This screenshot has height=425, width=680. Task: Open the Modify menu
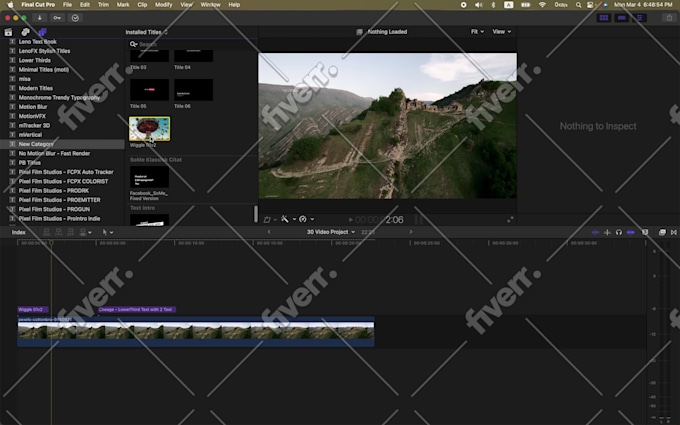tap(163, 5)
